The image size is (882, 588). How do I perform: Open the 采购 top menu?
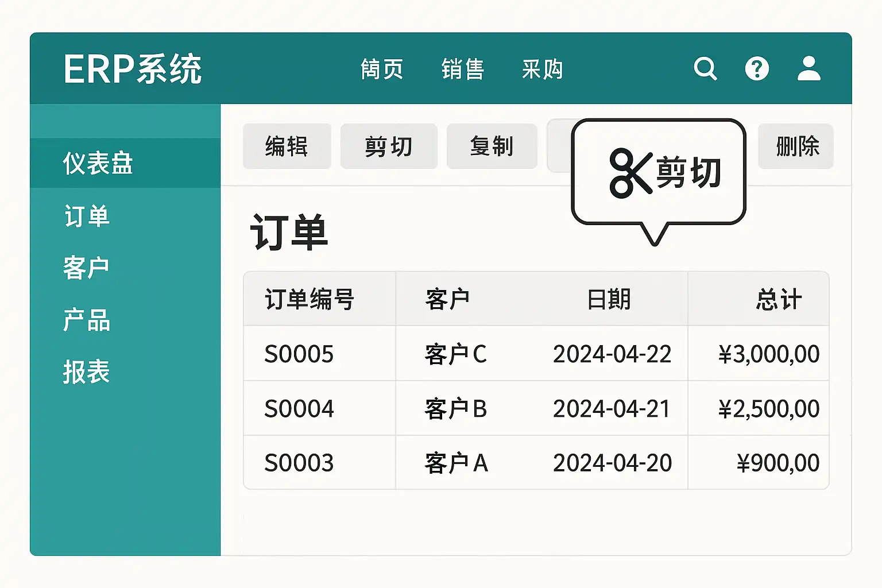[x=542, y=69]
